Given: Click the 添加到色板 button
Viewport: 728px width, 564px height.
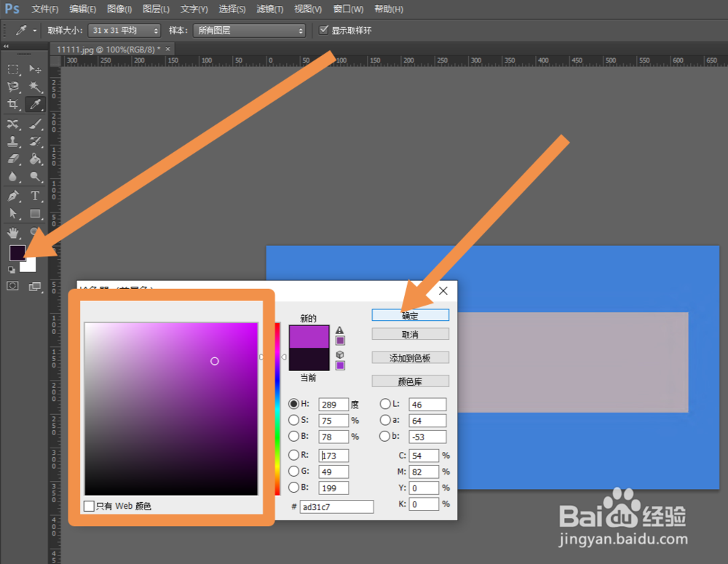Looking at the screenshot, I should pos(411,358).
